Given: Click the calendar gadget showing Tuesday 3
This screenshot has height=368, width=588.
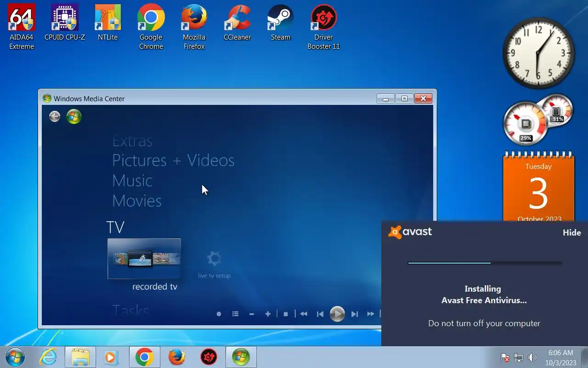Looking at the screenshot, I should click(x=538, y=187).
